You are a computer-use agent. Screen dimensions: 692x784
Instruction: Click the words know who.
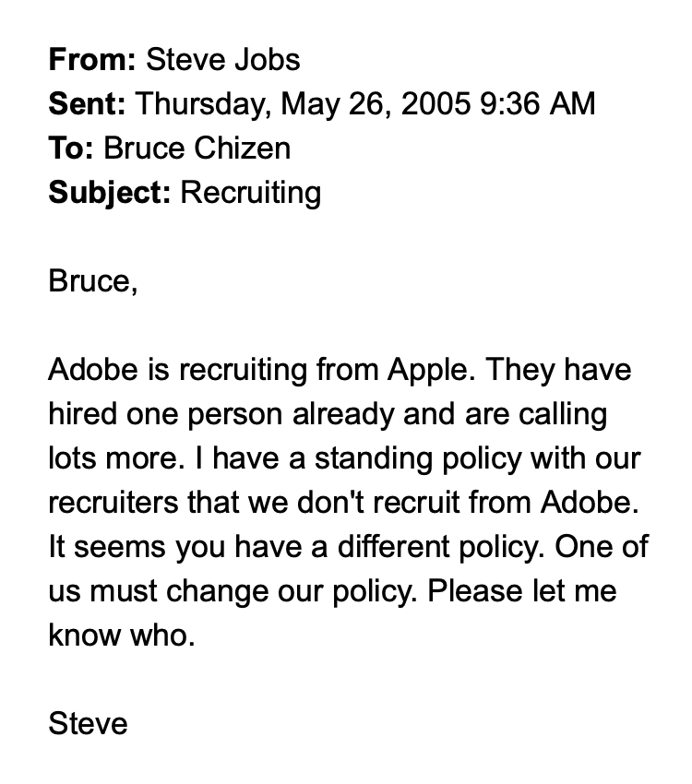121,636
